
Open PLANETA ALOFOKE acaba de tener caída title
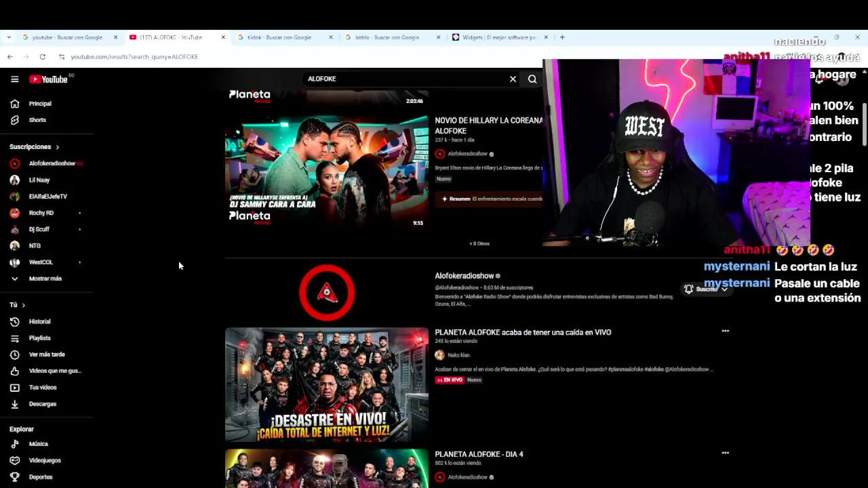click(523, 333)
